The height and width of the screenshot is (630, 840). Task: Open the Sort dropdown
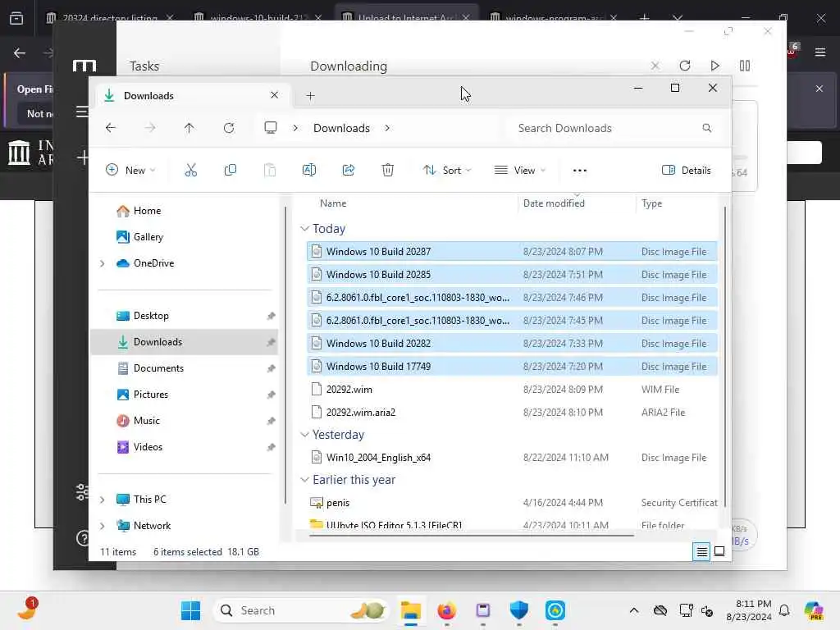point(447,171)
